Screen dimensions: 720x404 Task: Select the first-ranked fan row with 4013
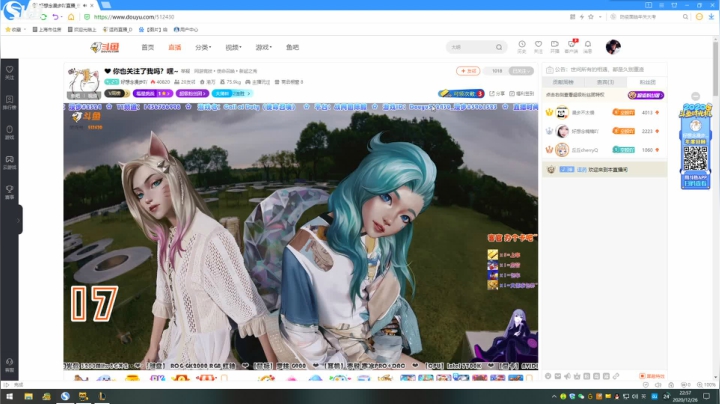point(604,112)
